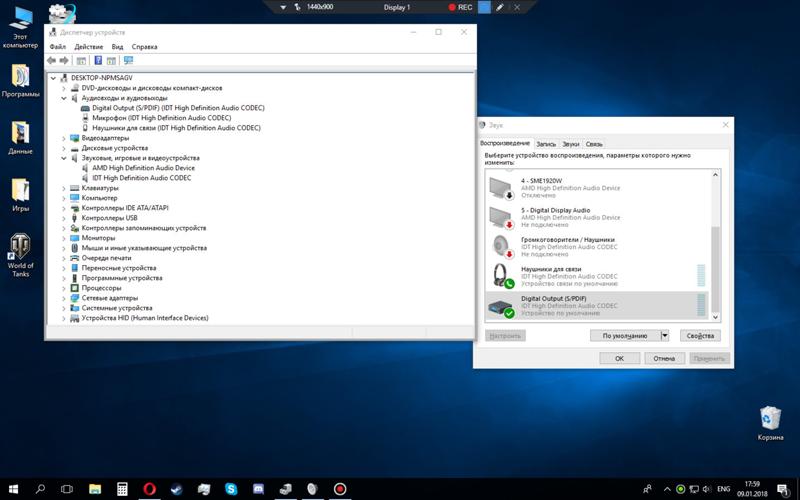Viewport: 800px width, 500px height.
Task: Open the Вид menu
Action: pos(117,46)
